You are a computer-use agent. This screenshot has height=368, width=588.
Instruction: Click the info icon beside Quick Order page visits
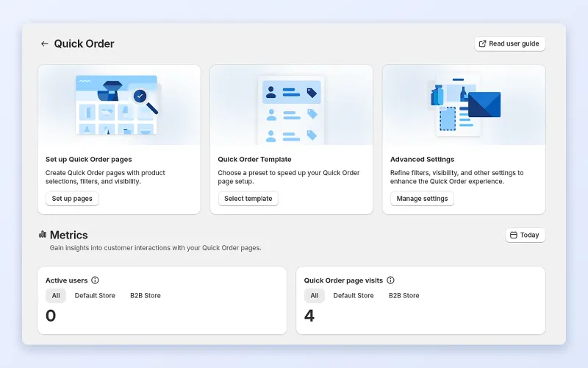(390, 280)
